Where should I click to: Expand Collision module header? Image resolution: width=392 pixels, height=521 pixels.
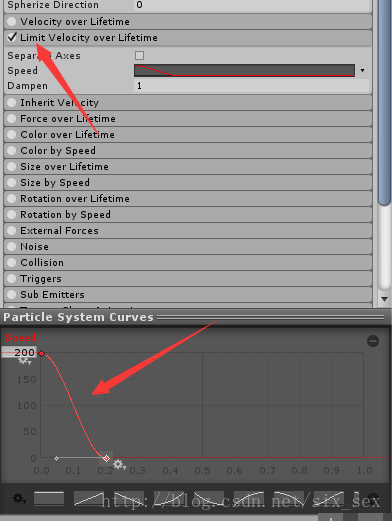point(188,262)
